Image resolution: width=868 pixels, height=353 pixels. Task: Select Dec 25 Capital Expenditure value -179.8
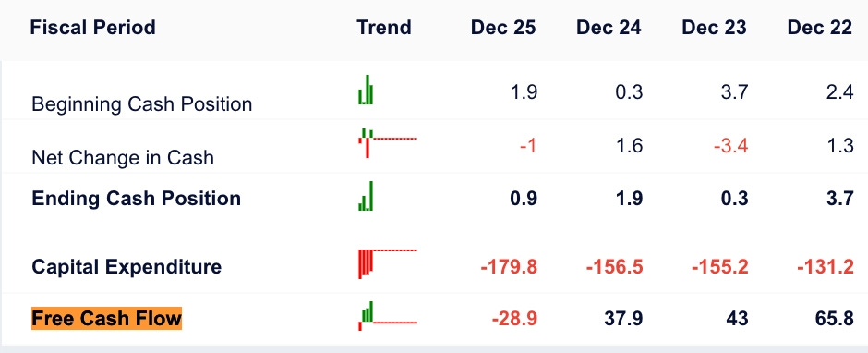pos(510,266)
